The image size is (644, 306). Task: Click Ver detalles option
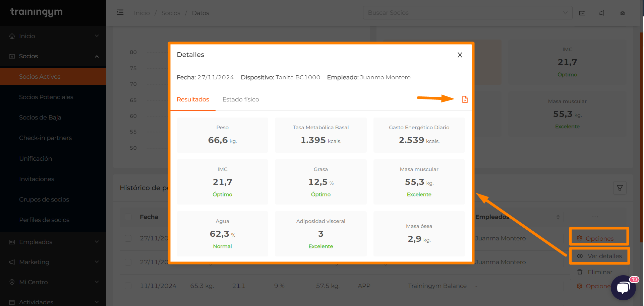599,256
